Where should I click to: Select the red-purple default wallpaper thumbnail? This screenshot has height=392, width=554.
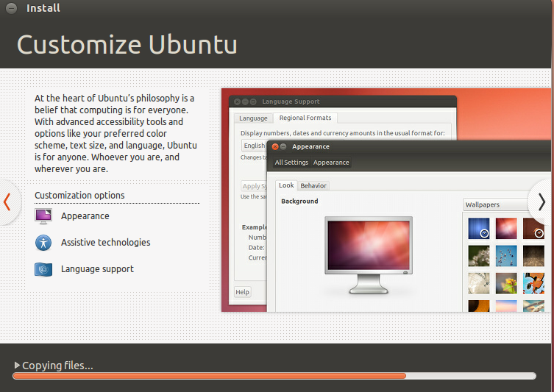pyautogui.click(x=506, y=228)
